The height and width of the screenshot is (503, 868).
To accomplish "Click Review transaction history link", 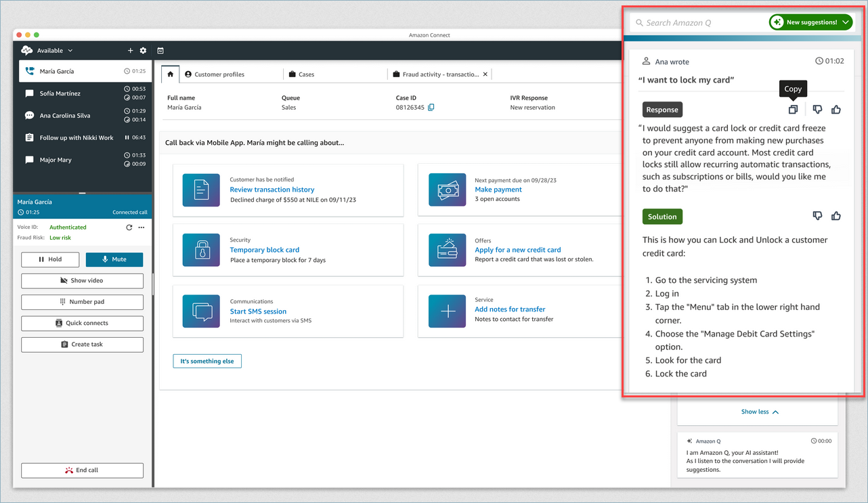I will tap(272, 190).
